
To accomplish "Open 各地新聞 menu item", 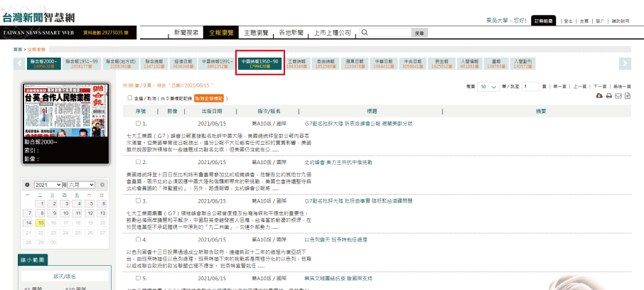I will pyautogui.click(x=291, y=33).
